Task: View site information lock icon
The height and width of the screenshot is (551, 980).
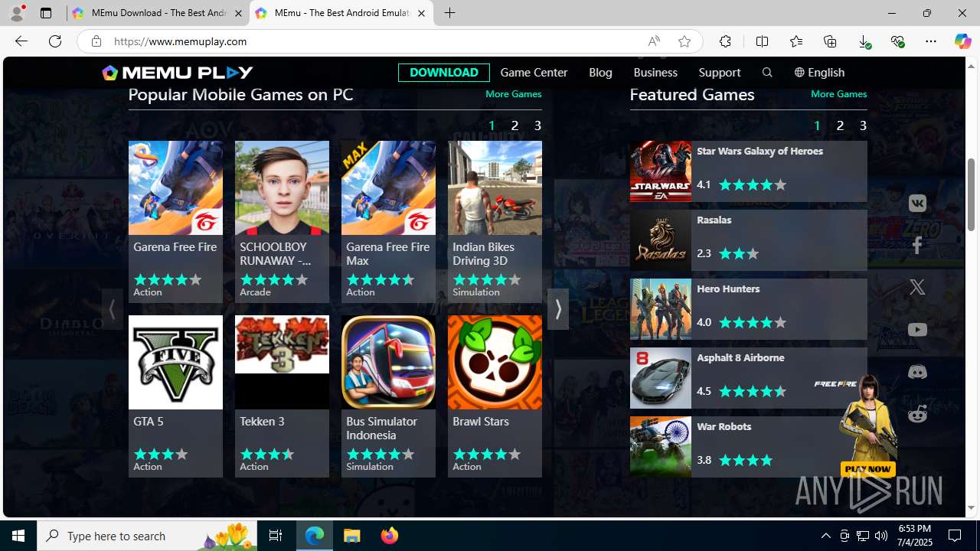Action: [96, 41]
